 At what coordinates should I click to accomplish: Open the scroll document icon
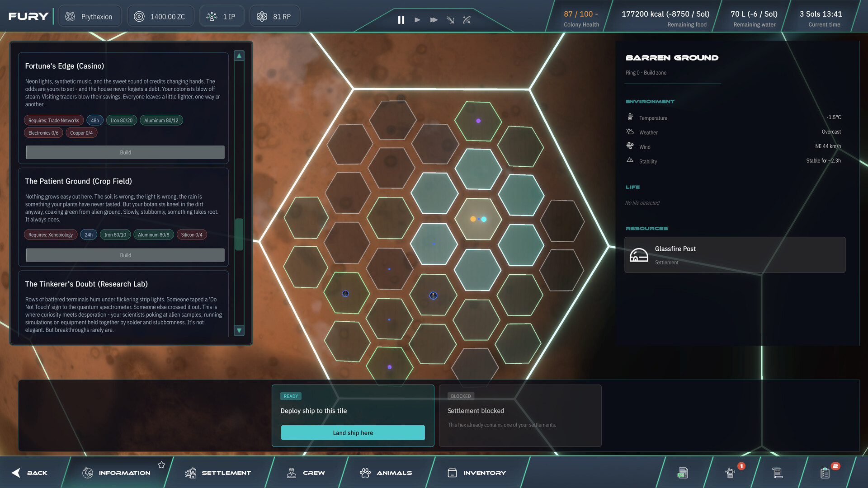tap(777, 473)
